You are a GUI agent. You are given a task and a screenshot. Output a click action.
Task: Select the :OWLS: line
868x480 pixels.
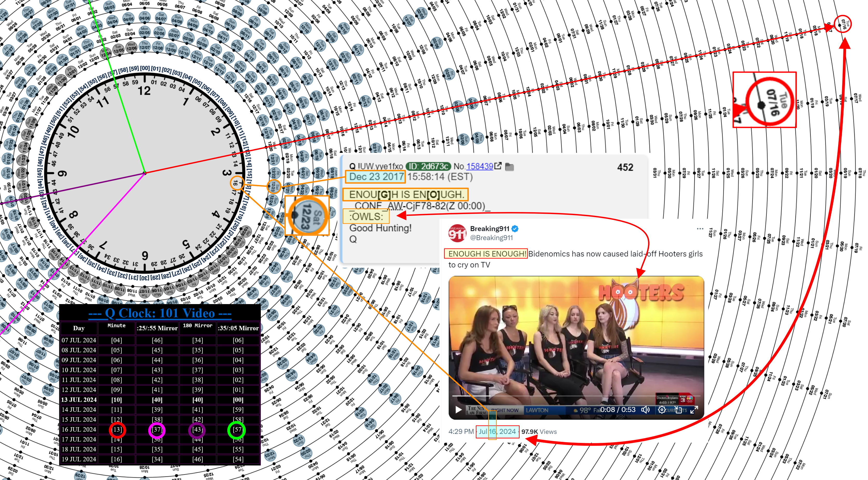click(366, 217)
